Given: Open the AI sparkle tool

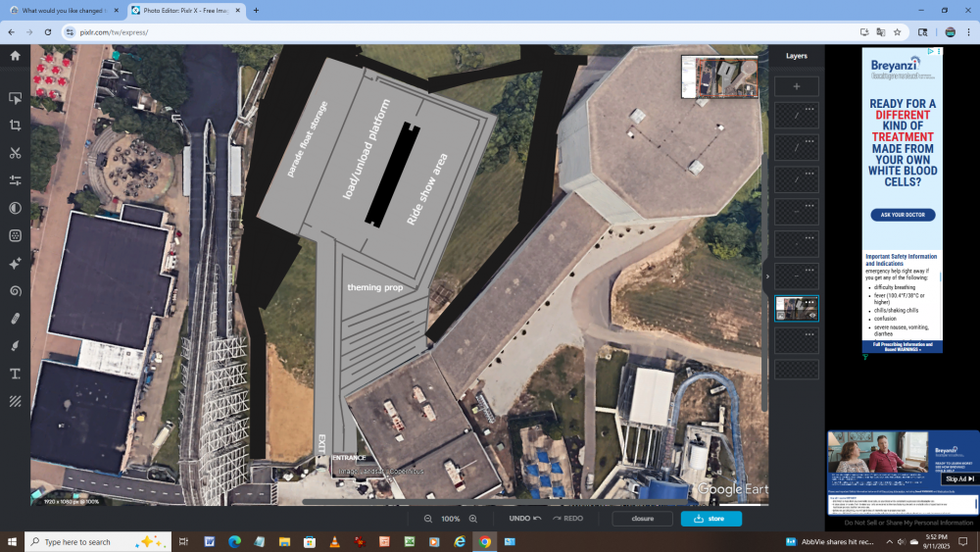Looking at the screenshot, I should click(x=15, y=264).
